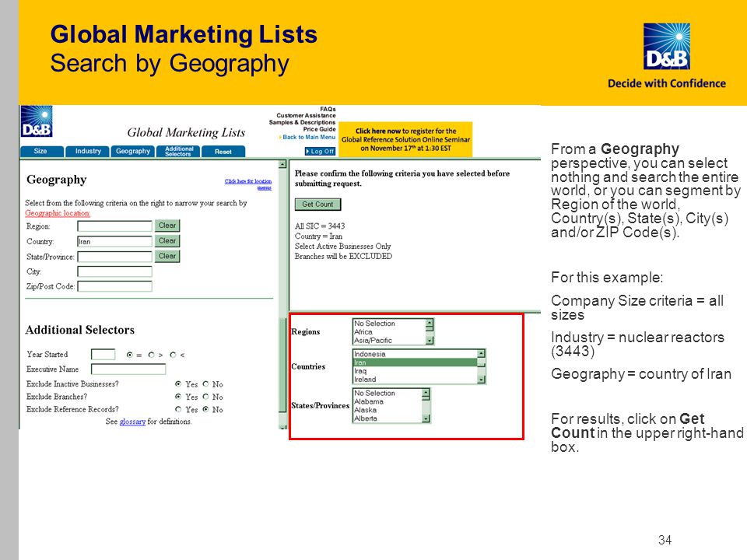This screenshot has width=747, height=560.
Task: Select Alaska in States/Provinces list
Action: (x=388, y=410)
